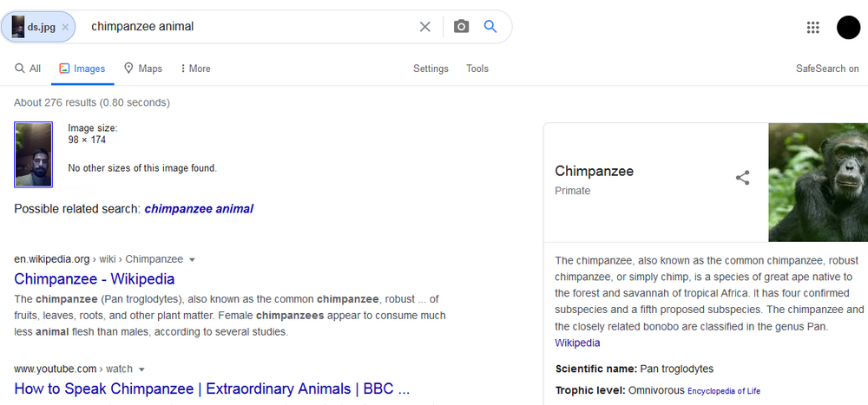Open the account profile avatar

848,28
